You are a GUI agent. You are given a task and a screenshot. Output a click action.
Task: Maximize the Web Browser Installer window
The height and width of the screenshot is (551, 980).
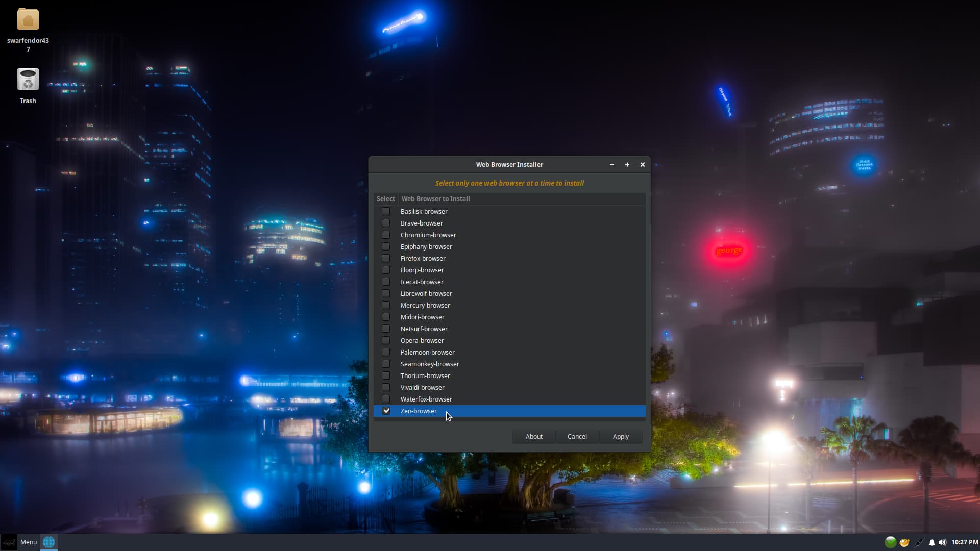pyautogui.click(x=627, y=164)
